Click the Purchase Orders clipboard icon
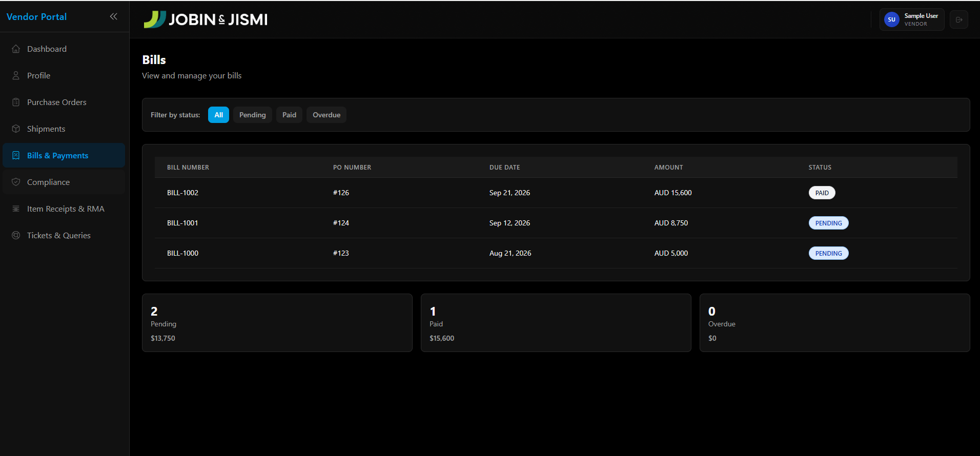Screen dimensions: 980x456 pos(16,102)
